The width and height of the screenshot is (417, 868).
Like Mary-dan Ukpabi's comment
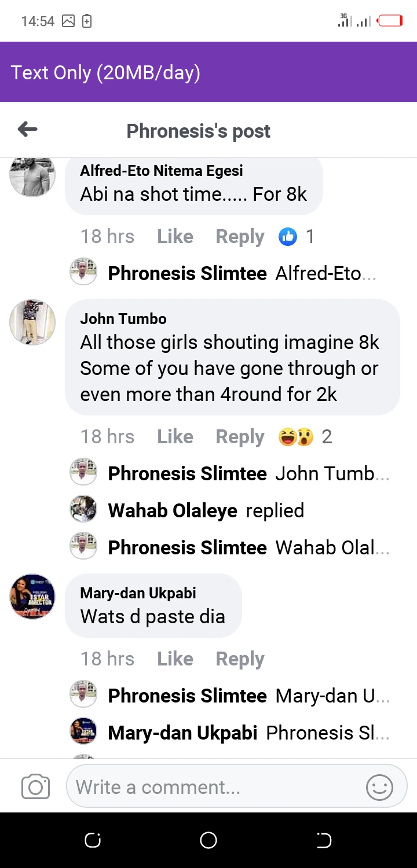[x=175, y=659]
